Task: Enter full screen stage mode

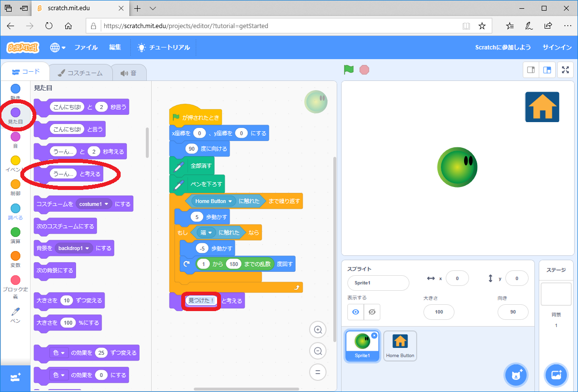Action: [x=565, y=70]
